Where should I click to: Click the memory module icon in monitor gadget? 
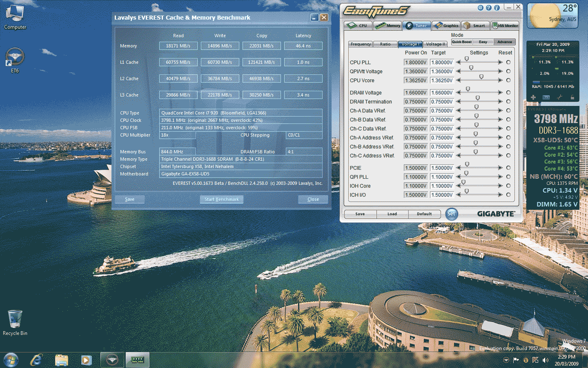[546, 97]
